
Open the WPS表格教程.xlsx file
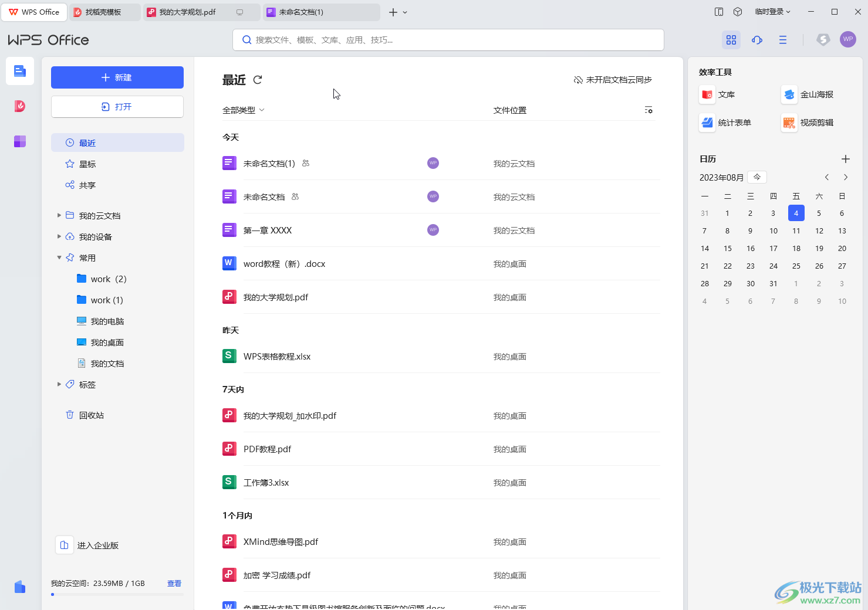coord(441,357)
